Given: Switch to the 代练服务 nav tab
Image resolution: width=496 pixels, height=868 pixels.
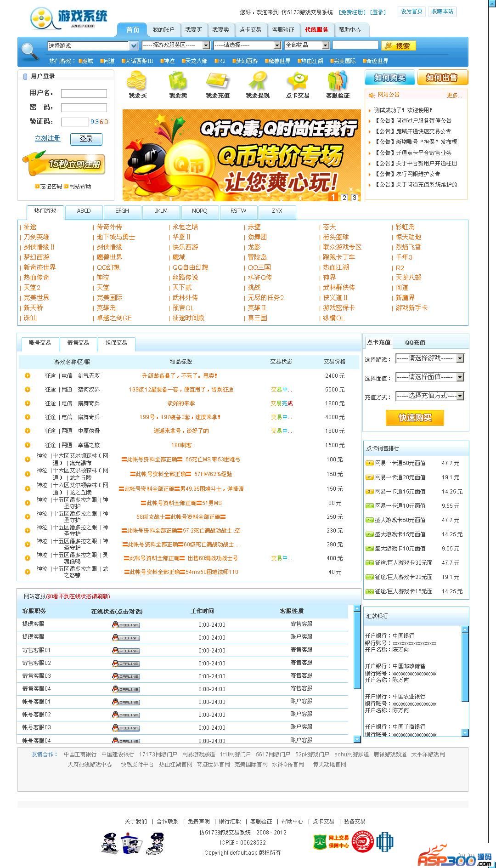Looking at the screenshot, I should coord(316,30).
